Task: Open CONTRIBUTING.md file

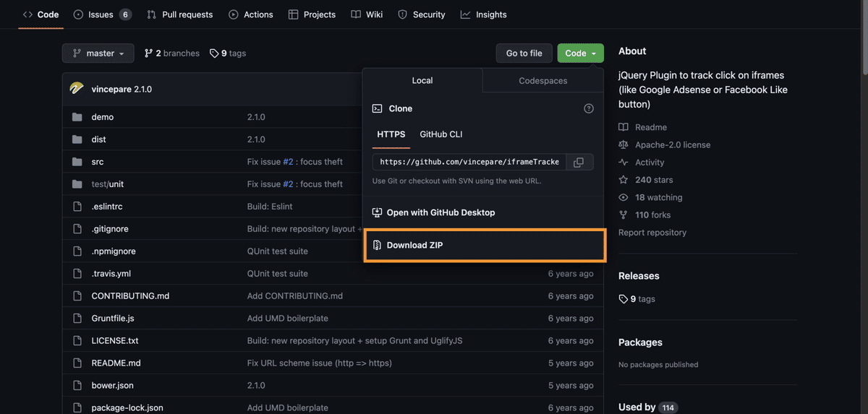Action: (130, 296)
